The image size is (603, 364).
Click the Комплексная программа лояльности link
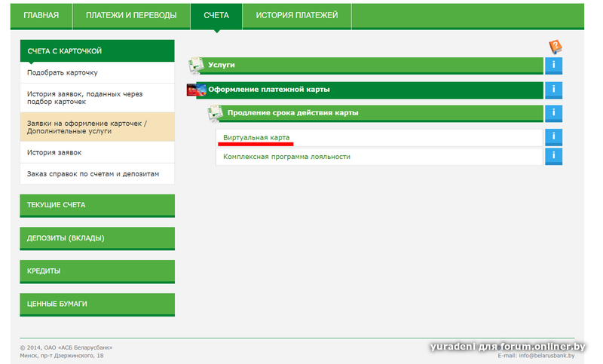[286, 157]
